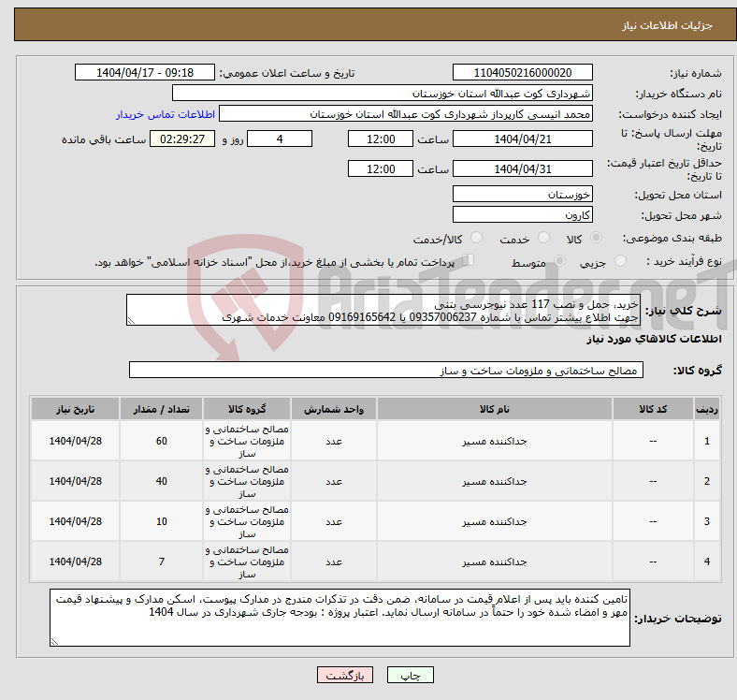Click the جزئیات اطلاعات نیاز page title
Viewport: 737px width, 700px height.
[x=667, y=25]
